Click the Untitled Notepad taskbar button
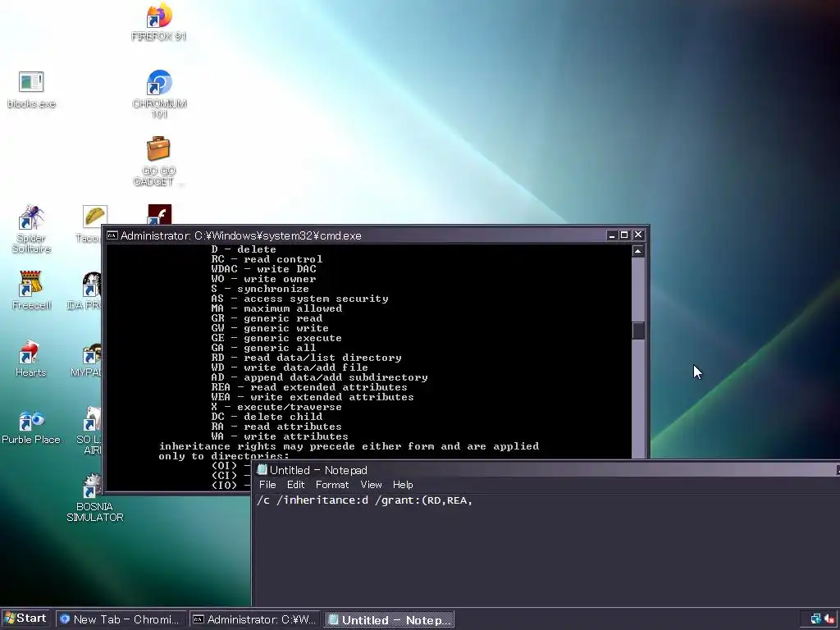Viewport: 840px width, 630px height. pos(390,619)
